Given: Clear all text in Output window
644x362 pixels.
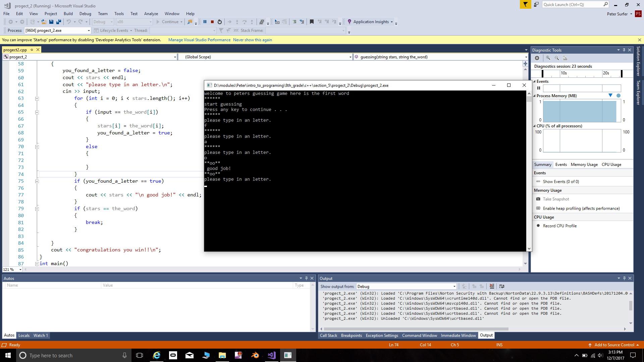Looking at the screenshot, I should click(492, 286).
